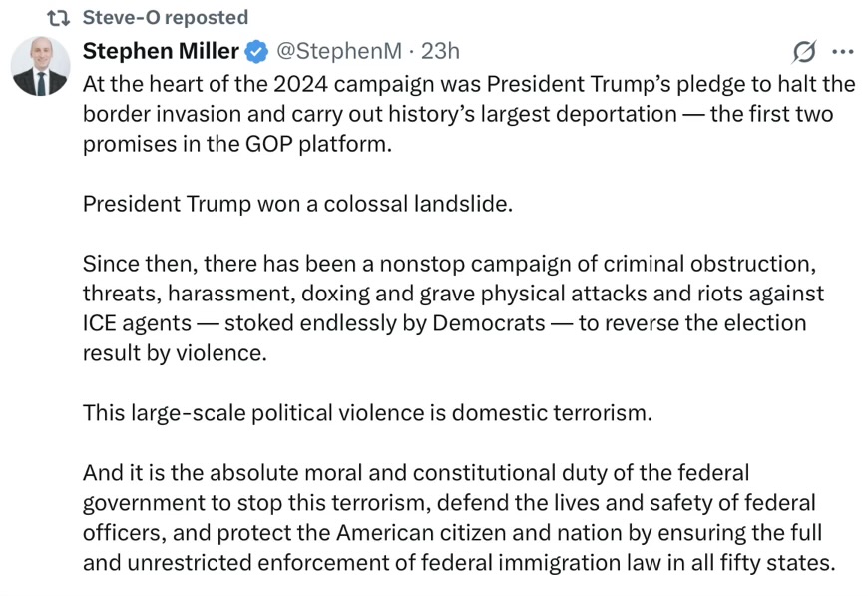This screenshot has width=868, height=596.
Task: Click the blue verified badge
Action: pos(257,51)
